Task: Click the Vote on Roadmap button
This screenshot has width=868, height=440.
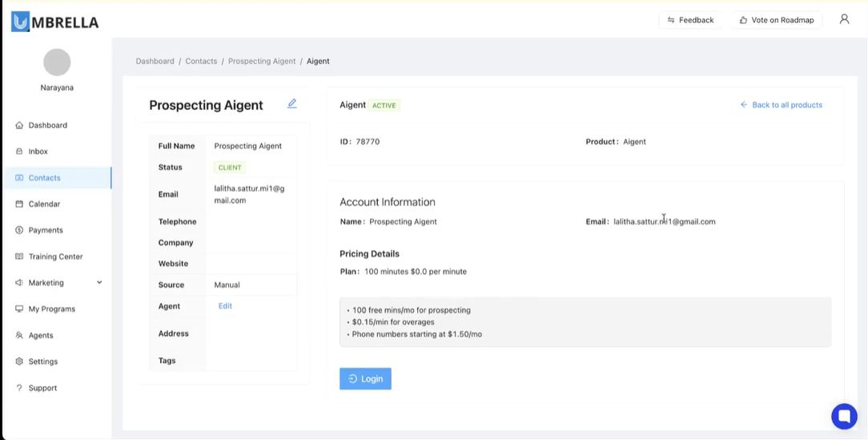Action: (x=777, y=20)
